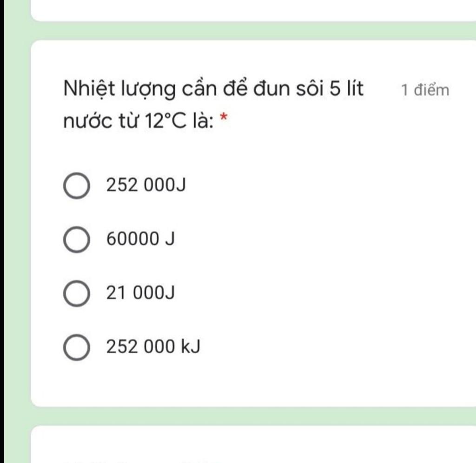Click the text "nước từ 12°C là:"

pyautogui.click(x=139, y=121)
